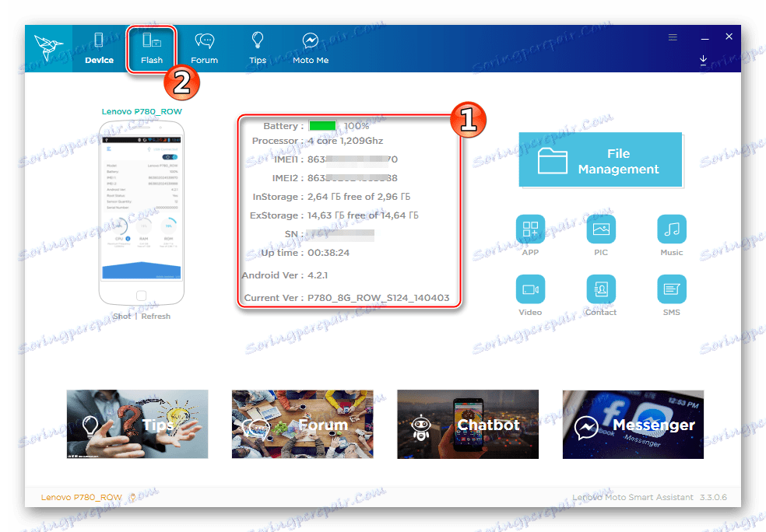Screen dimensions: 766x532
Task: Go to the Tips tab
Action: click(x=258, y=49)
